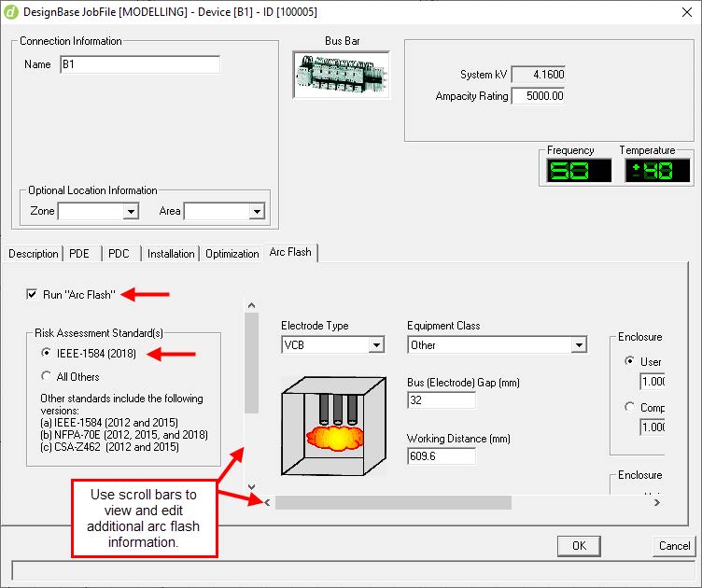This screenshot has height=588, width=702.
Task: Open the Optimization tab
Action: [232, 254]
